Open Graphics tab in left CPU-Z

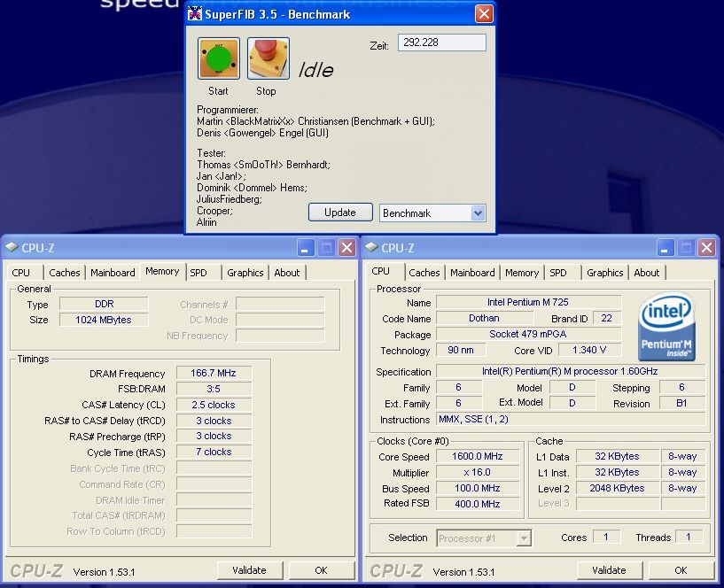click(x=245, y=273)
